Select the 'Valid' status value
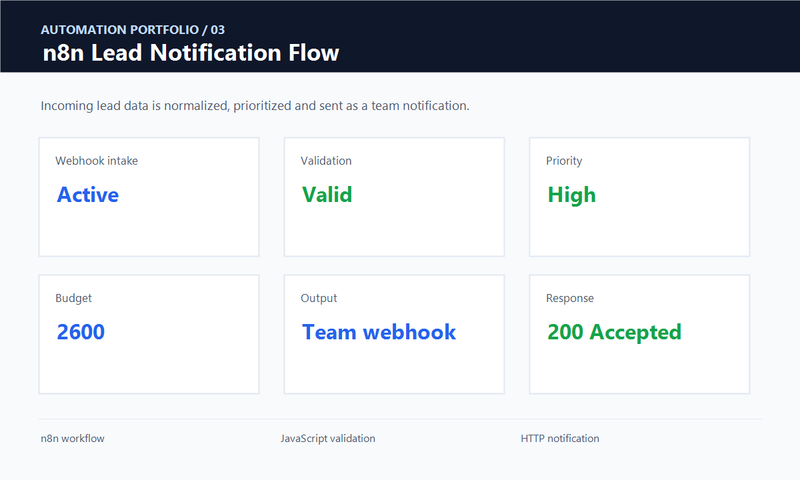800x480 pixels. (x=327, y=194)
